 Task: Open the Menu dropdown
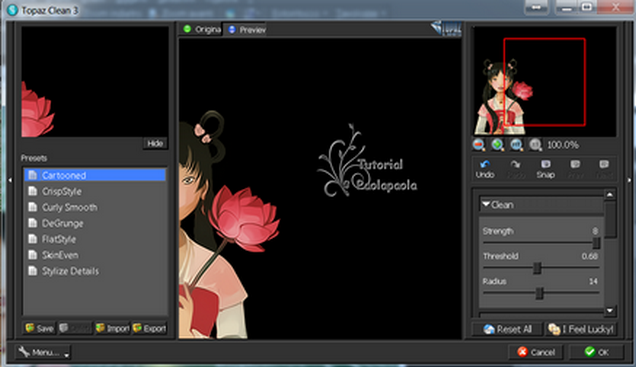click(x=43, y=352)
